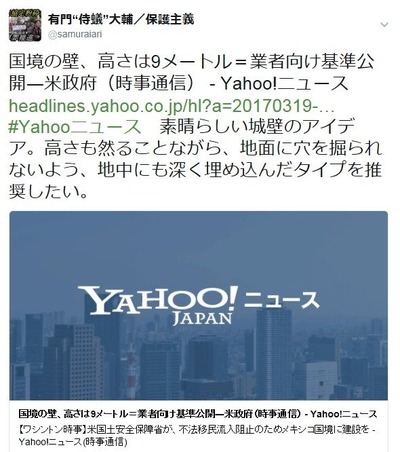Image resolution: width=400 pixels, height=452 pixels.
Task: Click the tweet line ending 地面に穴を掘られ
Action: tap(195, 149)
